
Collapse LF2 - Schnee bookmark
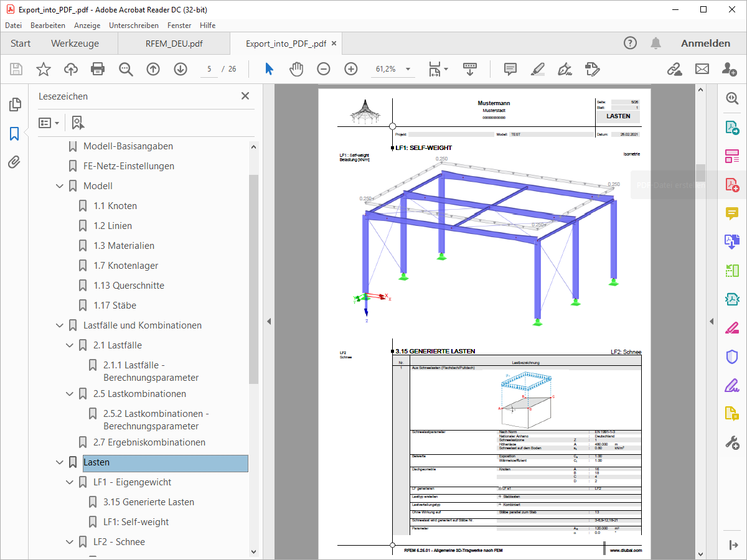point(70,542)
